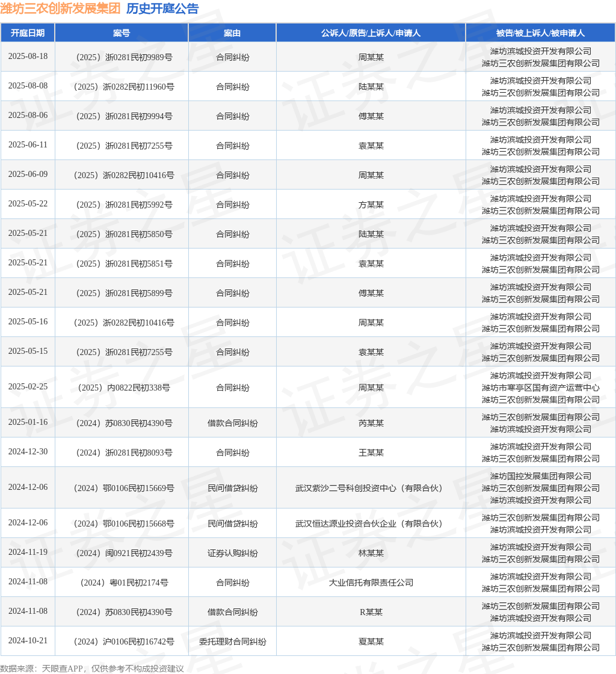Select the date cell 2025-08-18
616x674 pixels.
(x=28, y=57)
